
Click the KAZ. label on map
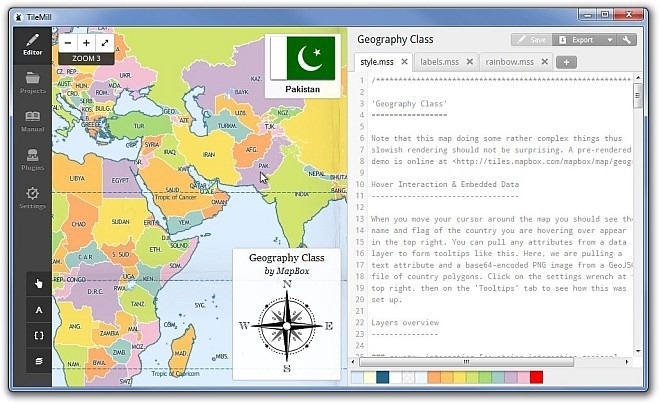tap(256, 79)
